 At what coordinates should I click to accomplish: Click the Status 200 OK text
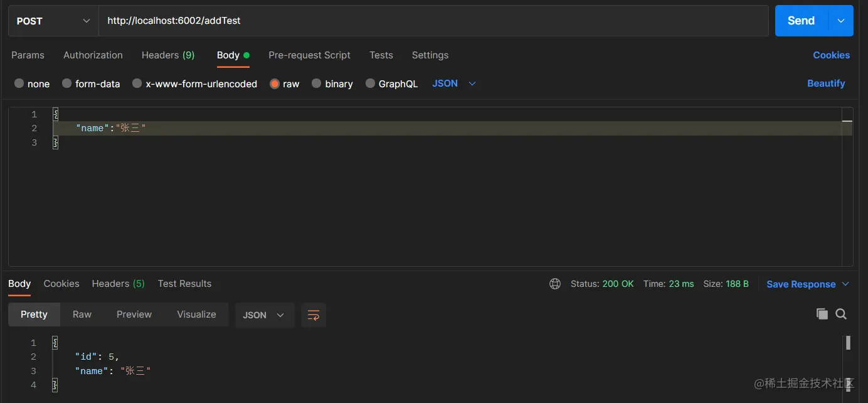point(602,284)
